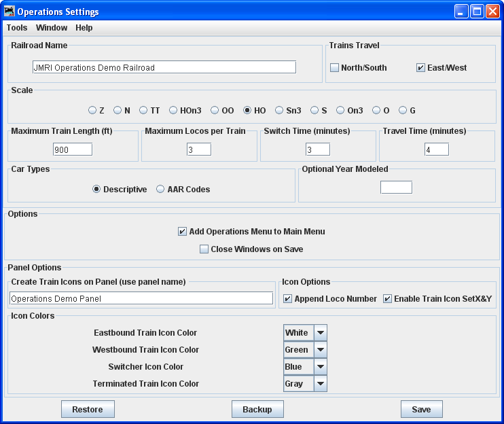Click the Save button
504x424 pixels.
pos(421,409)
